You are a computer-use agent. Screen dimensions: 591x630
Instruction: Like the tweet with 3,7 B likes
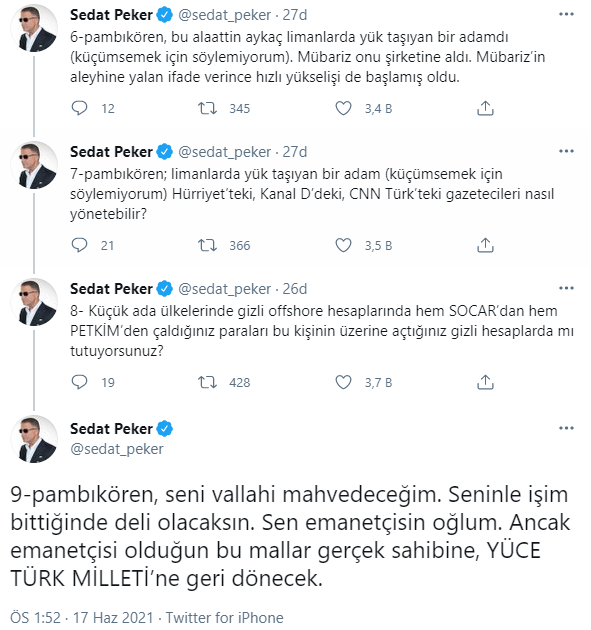tap(343, 382)
